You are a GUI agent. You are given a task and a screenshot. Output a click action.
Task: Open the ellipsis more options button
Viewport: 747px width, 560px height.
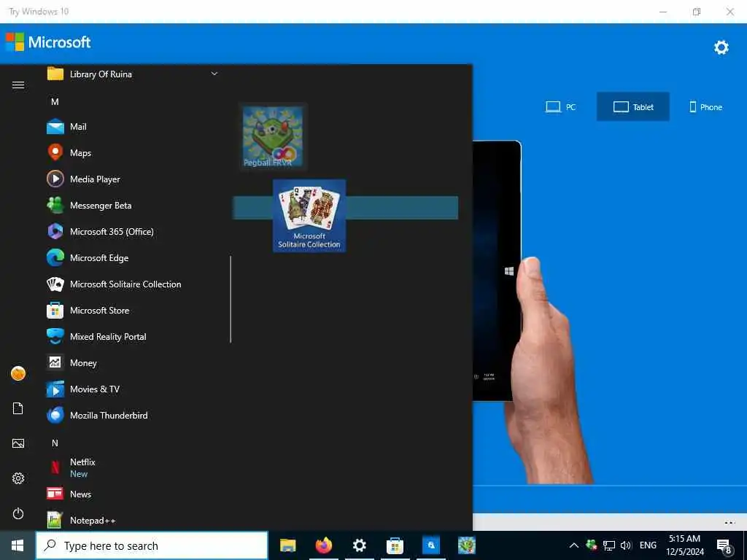(729, 522)
